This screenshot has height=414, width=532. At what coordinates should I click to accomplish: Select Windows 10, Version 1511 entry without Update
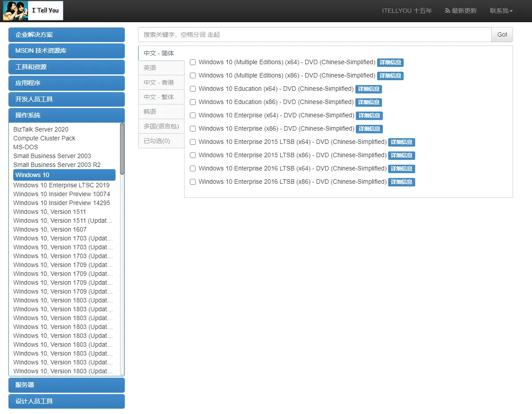pos(50,212)
